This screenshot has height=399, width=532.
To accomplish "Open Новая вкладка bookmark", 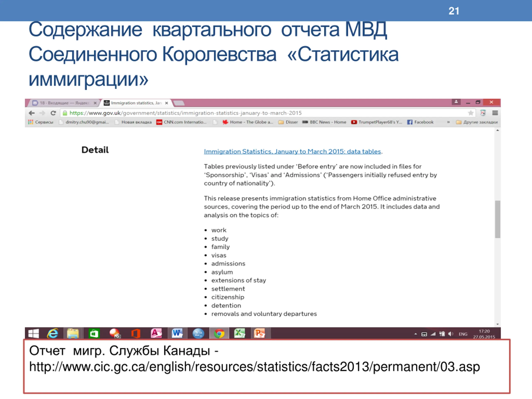I will point(133,122).
